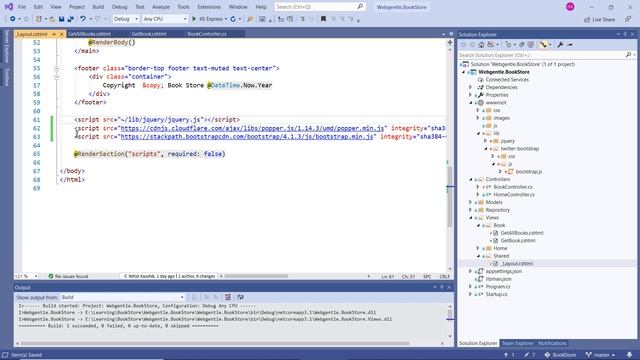
Task: Click the Navigate Backward icon
Action: coord(12,19)
